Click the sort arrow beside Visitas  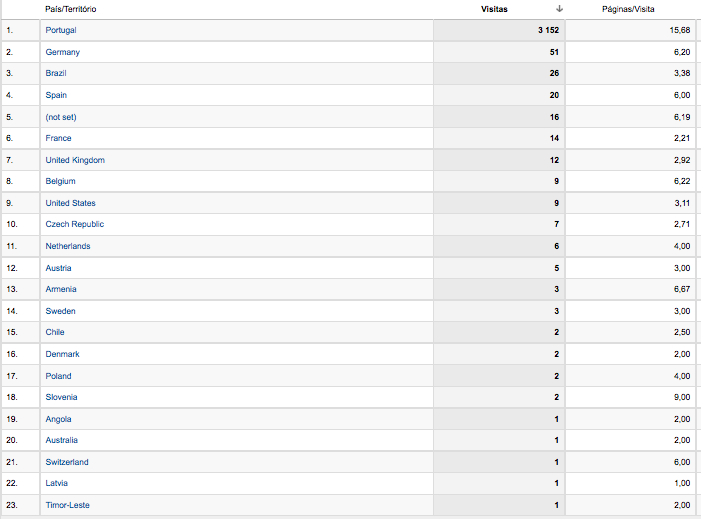559,9
